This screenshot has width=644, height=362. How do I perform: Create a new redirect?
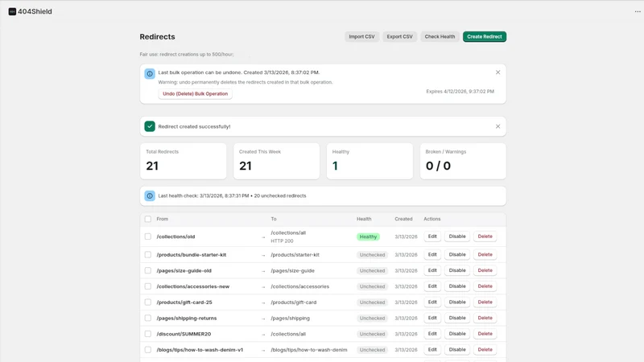(485, 36)
